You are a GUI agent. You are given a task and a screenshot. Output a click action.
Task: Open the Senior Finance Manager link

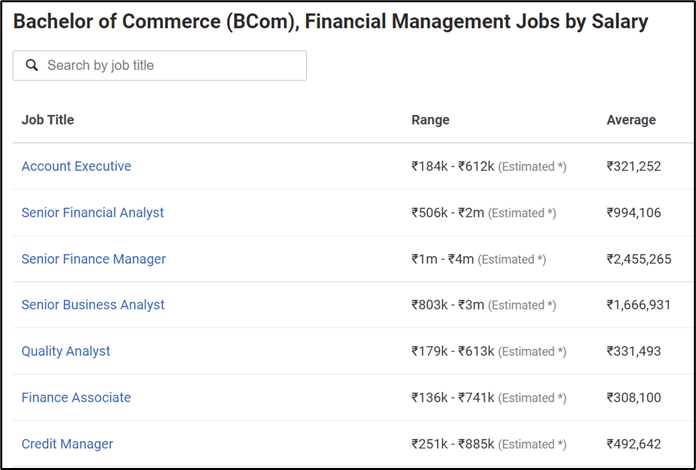[x=94, y=259]
